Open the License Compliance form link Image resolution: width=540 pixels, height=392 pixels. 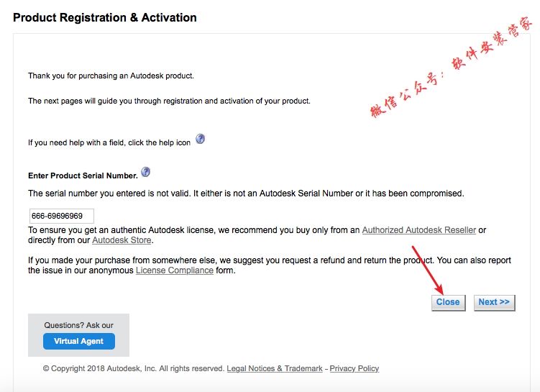tap(174, 270)
